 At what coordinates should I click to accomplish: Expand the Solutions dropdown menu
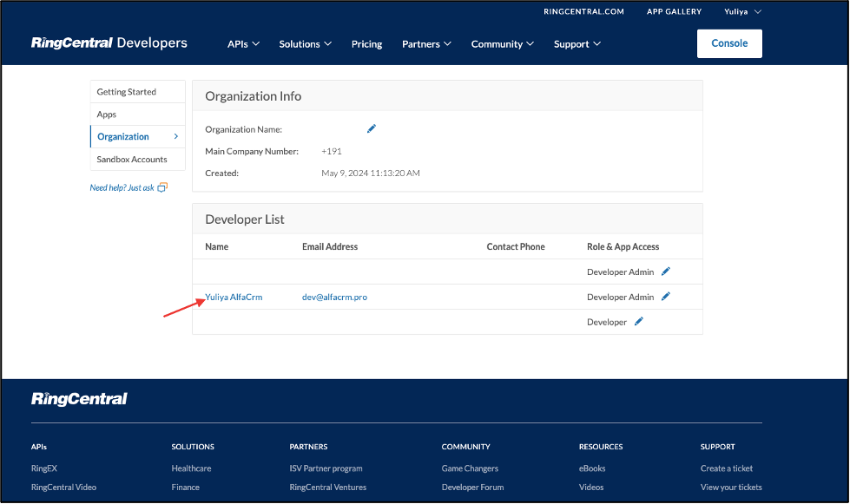click(306, 44)
